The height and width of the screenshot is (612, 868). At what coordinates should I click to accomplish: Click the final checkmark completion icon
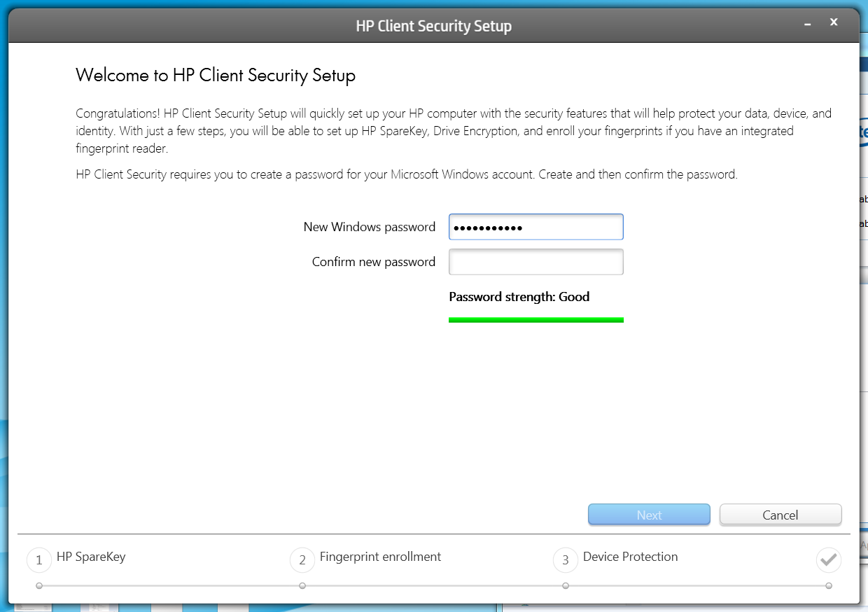coord(829,560)
